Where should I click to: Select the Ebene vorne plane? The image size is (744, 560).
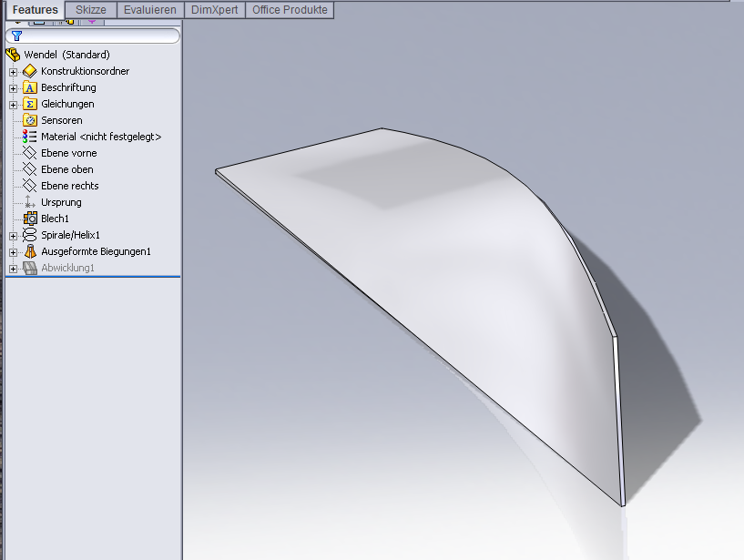pyautogui.click(x=69, y=153)
